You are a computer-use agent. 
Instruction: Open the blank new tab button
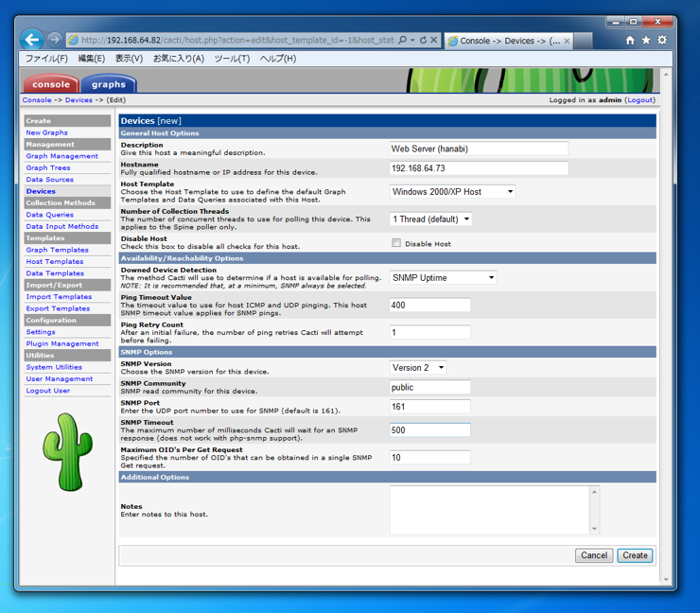[x=583, y=41]
